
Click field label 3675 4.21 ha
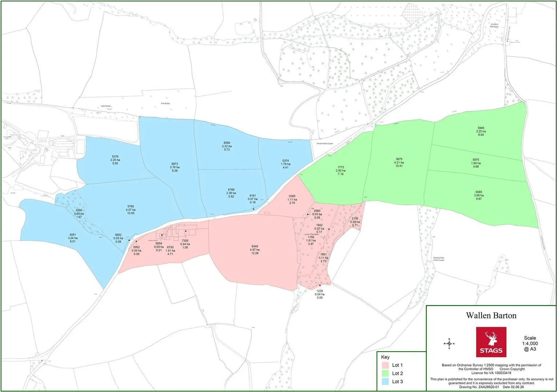tap(399, 162)
